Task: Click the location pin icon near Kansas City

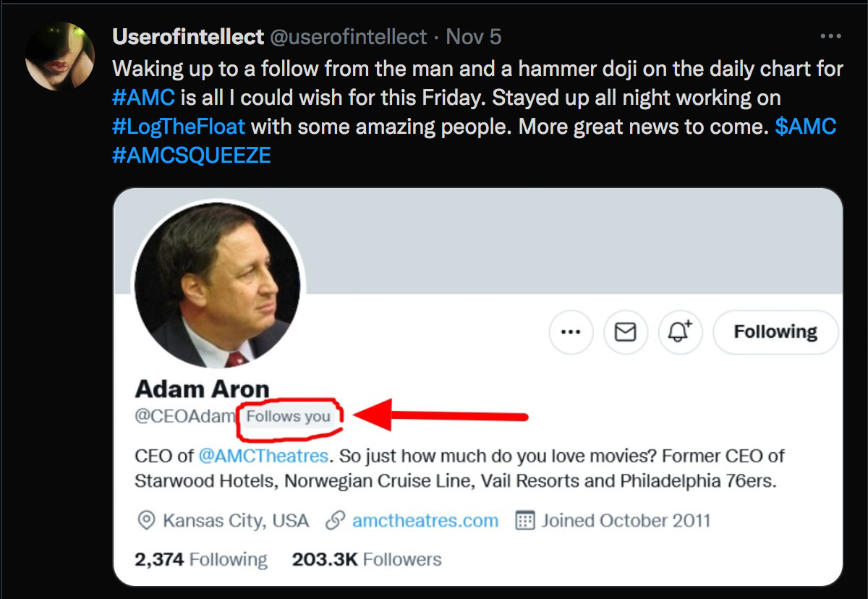Action: point(145,520)
